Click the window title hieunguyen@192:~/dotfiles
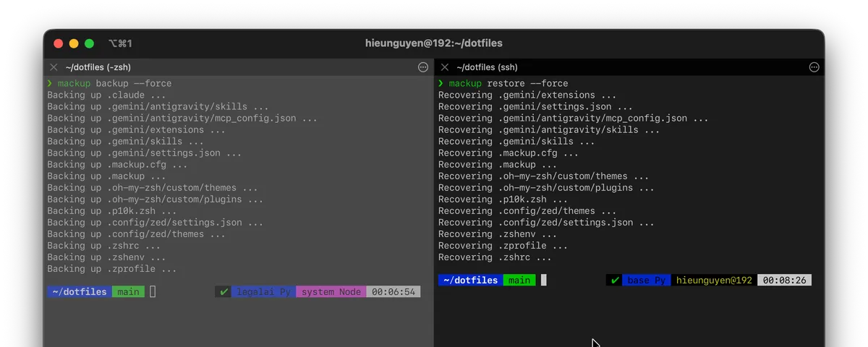The height and width of the screenshot is (347, 868). [434, 43]
